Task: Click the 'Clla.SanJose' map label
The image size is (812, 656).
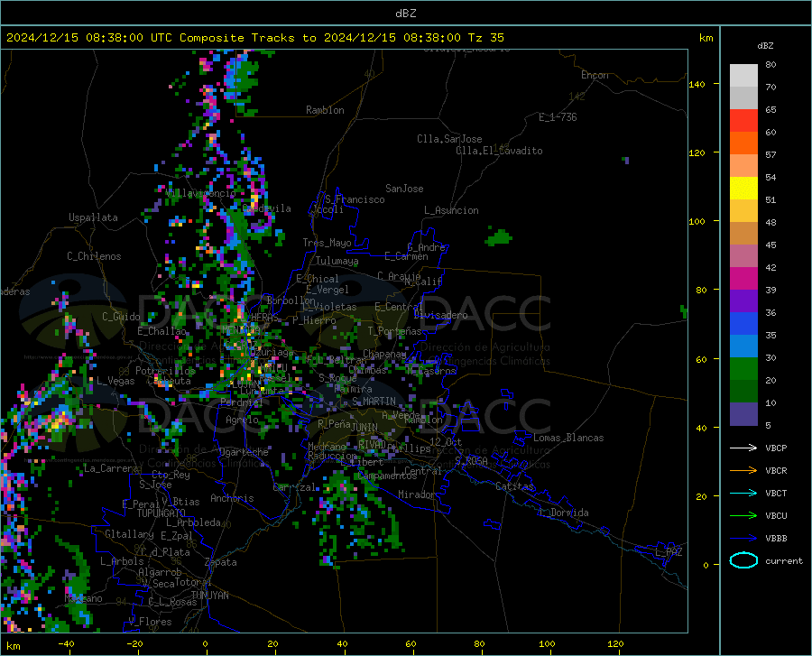Action: click(449, 139)
